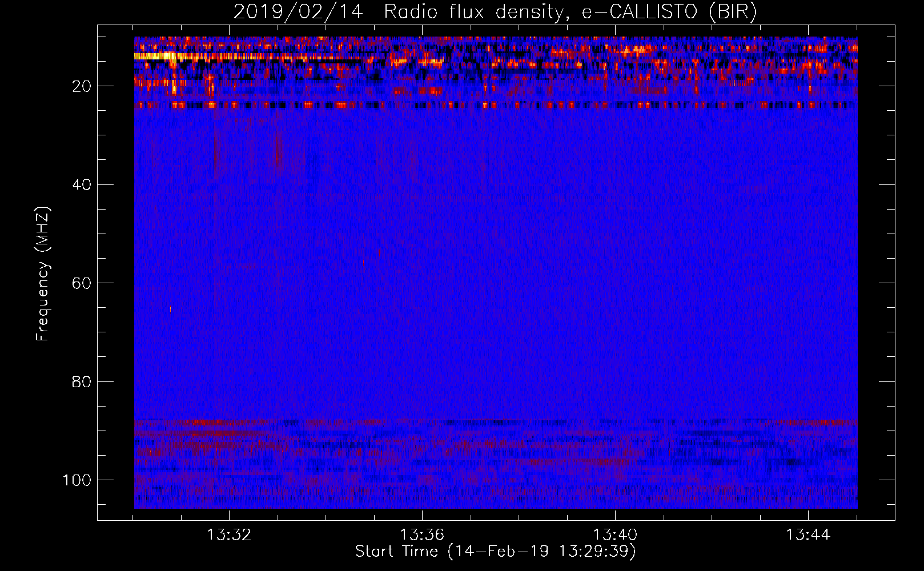
Task: Click the 20 frequency tick label
Action: coord(82,86)
